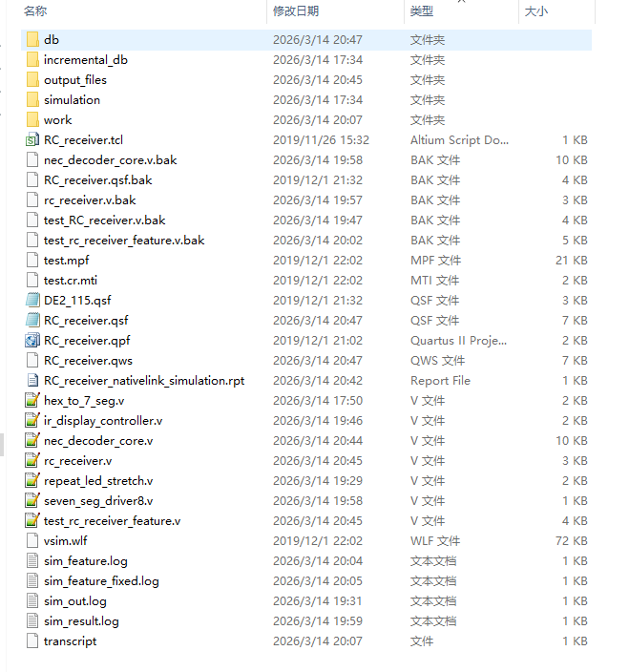Screen dimensions: 629x672
Task: Click the transcript file icon
Action: coord(32,641)
